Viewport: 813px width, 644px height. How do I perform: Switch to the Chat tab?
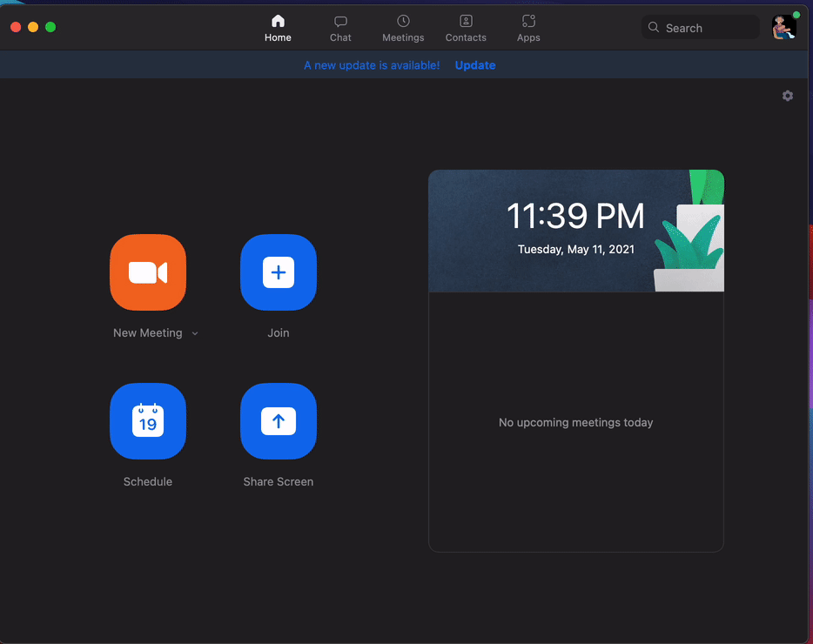(x=340, y=28)
